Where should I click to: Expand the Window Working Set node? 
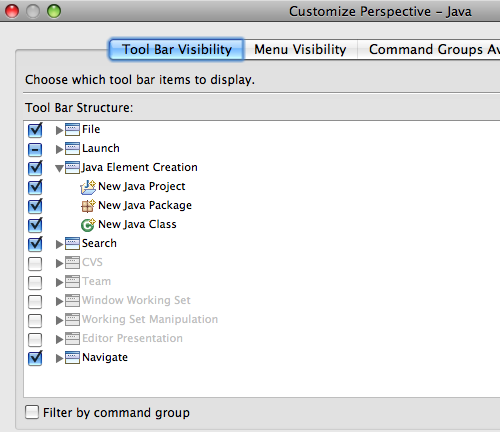(59, 301)
